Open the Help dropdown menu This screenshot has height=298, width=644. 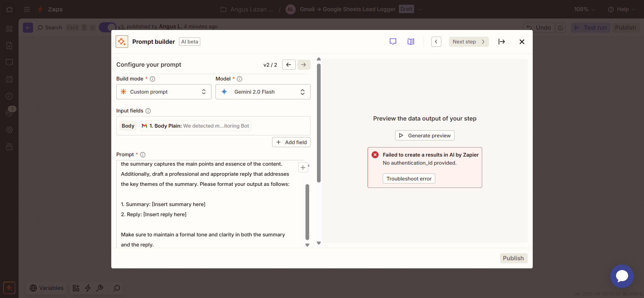click(x=622, y=9)
